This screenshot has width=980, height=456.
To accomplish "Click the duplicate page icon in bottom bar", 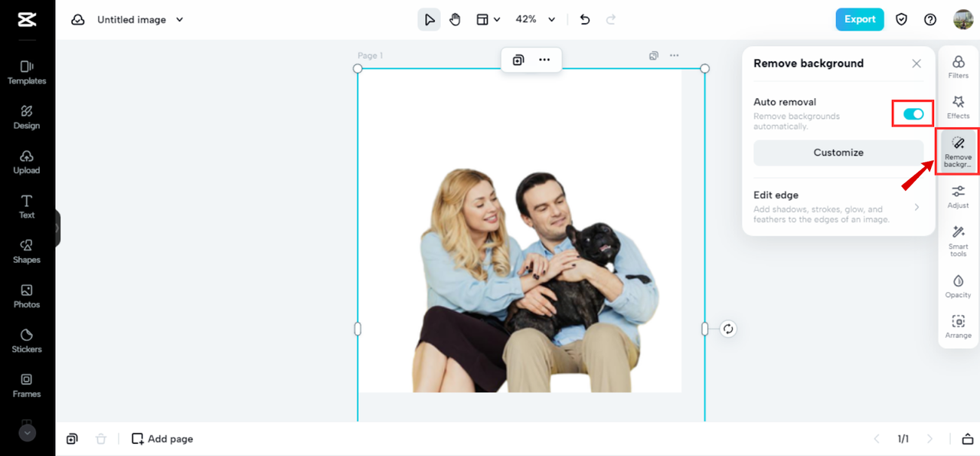I will click(x=72, y=439).
